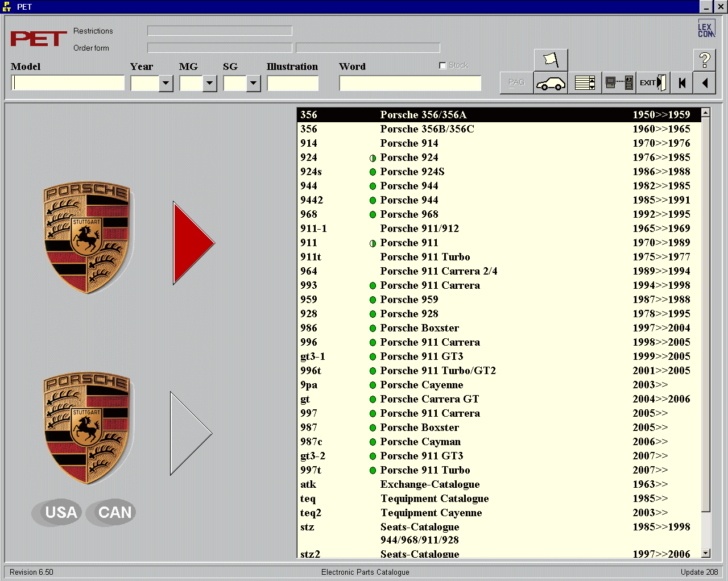Click the lower Porsche crest above USA
Screen dimensions: 728x581
87,428
